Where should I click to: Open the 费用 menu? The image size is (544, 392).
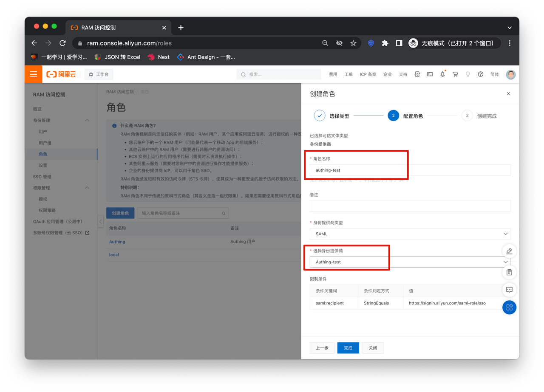(x=333, y=74)
